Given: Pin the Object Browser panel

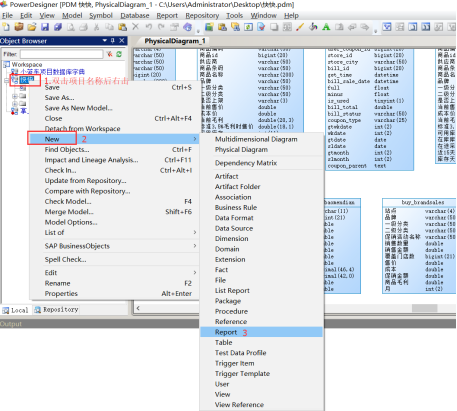Looking at the screenshot, I should point(113,41).
